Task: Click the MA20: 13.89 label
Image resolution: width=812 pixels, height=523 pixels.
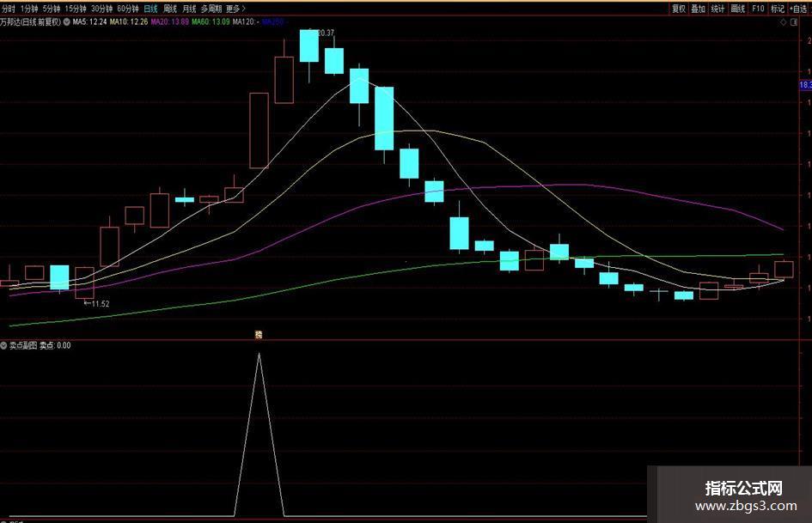Action: point(170,22)
